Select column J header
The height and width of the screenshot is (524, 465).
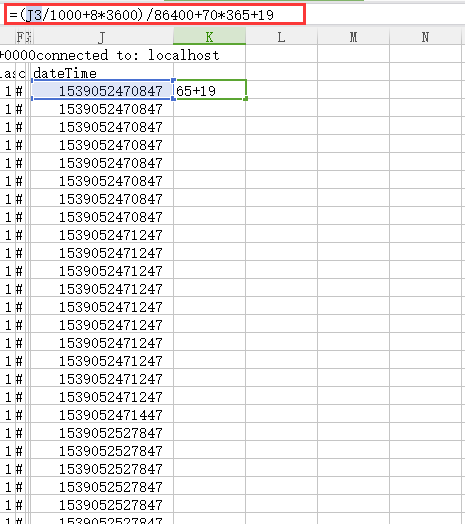102,37
